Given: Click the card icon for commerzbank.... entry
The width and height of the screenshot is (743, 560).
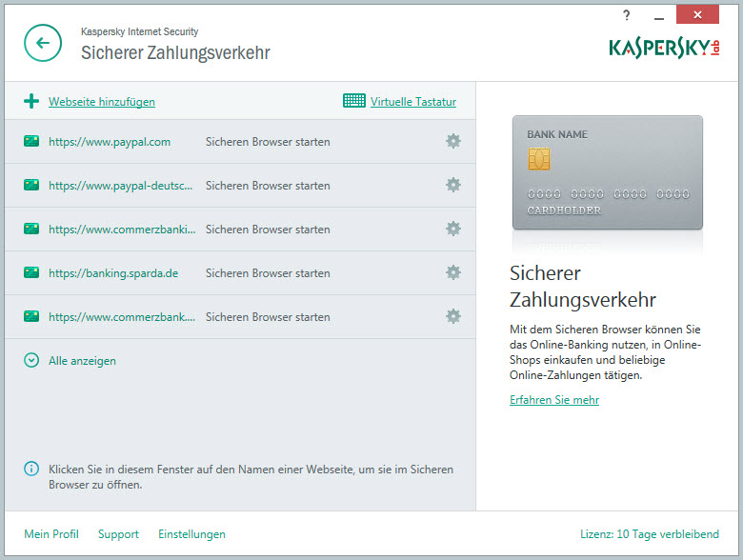Looking at the screenshot, I should pos(31,316).
